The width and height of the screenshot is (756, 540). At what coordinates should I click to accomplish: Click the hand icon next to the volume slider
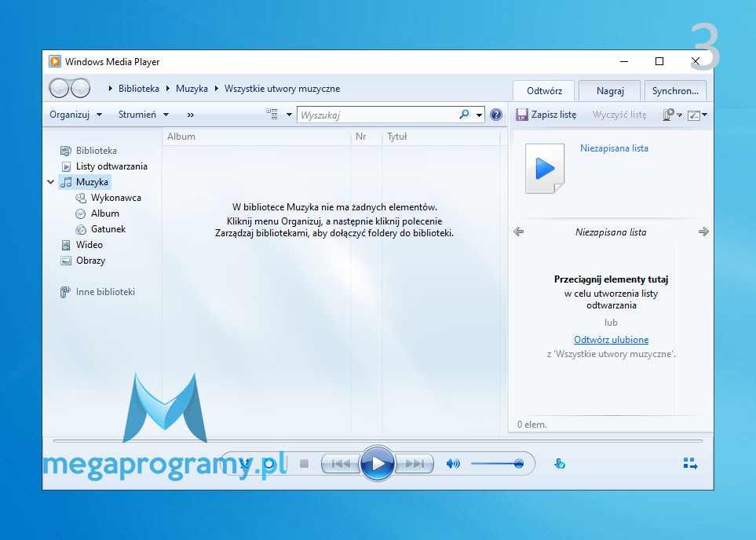[559, 464]
